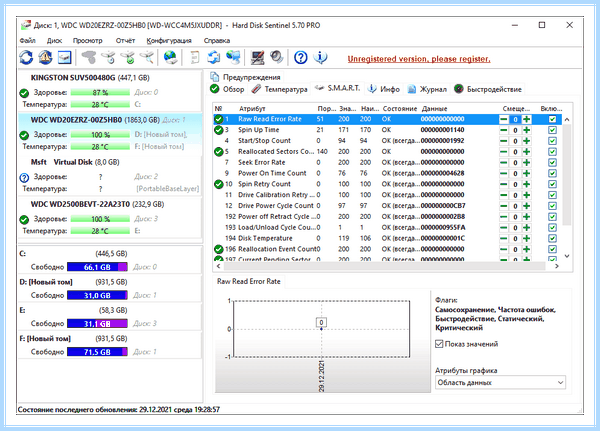
Task: Switch to the Обзор tab
Action: coord(227,89)
